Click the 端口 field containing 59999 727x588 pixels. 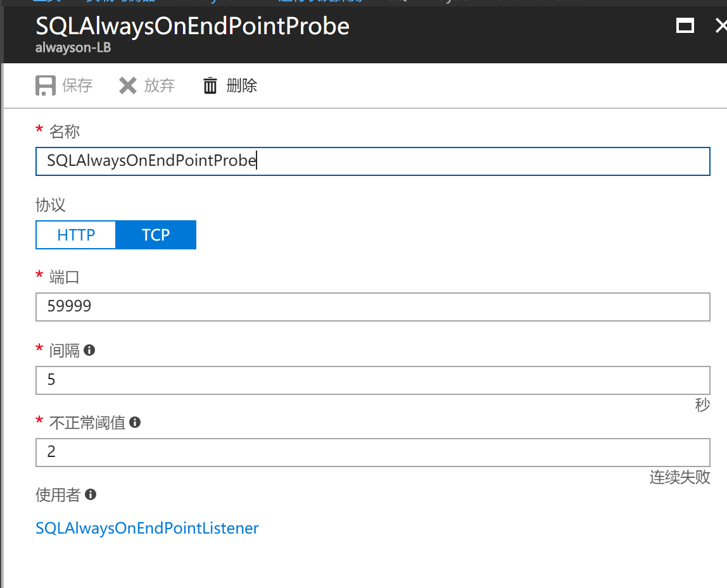[372, 307]
